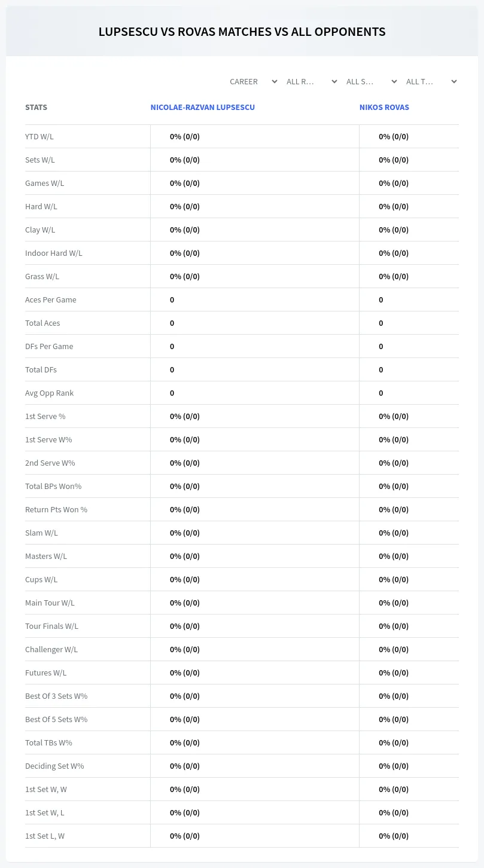Open Nicolae-Razvan Lupsescu player link
This screenshot has width=484, height=868.
click(x=203, y=108)
